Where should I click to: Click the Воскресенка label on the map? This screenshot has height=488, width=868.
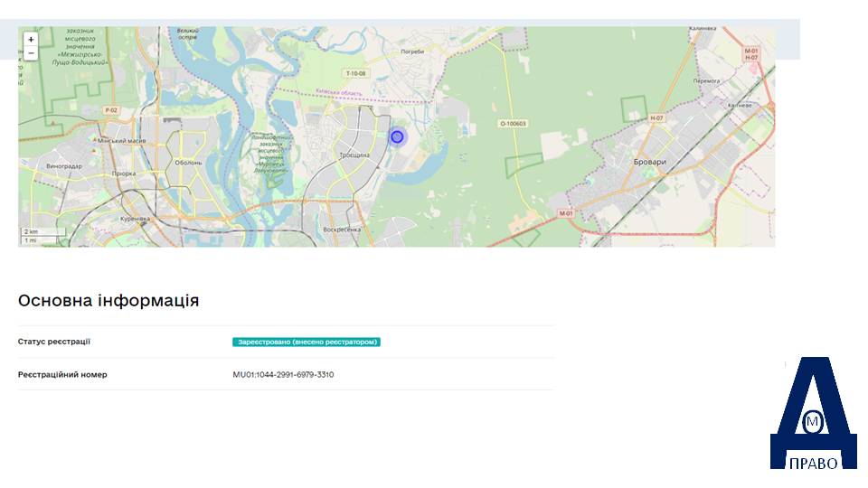click(342, 229)
